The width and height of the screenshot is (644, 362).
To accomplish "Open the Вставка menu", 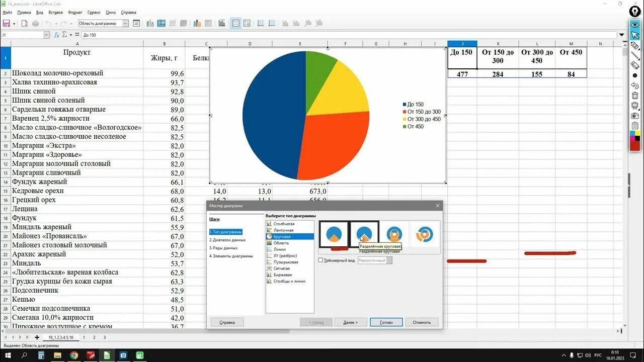I will tap(55, 12).
